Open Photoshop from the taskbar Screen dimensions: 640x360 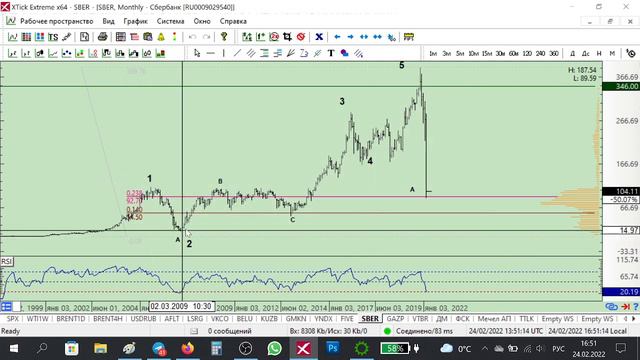333,348
